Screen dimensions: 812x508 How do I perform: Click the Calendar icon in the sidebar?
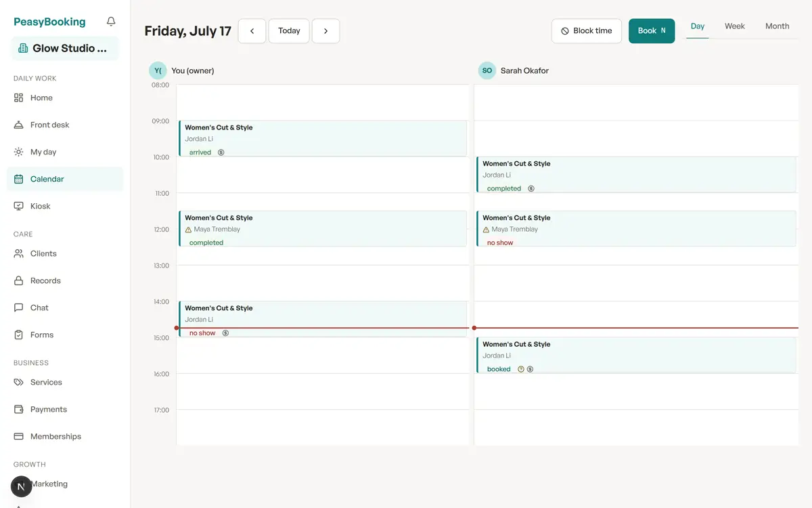(19, 179)
